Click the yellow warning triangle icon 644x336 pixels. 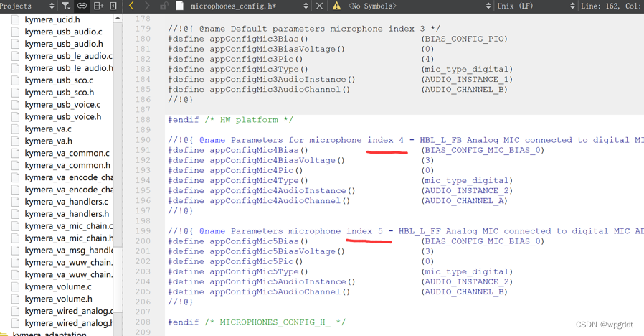coord(337,6)
